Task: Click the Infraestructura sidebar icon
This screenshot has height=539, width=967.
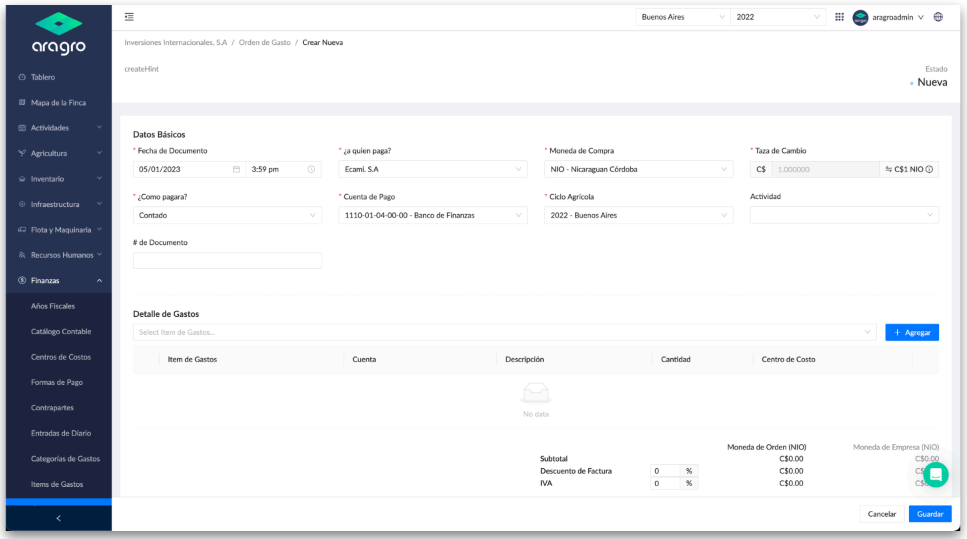Action: pyautogui.click(x=22, y=204)
